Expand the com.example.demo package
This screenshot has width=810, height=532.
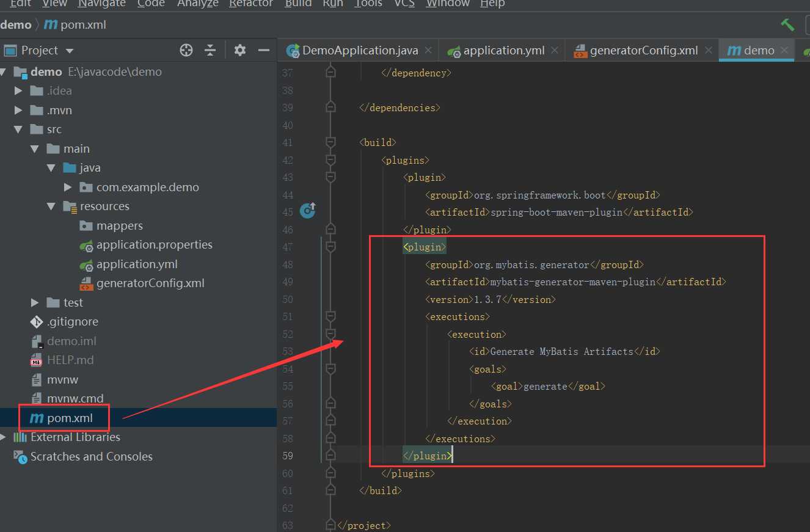68,188
